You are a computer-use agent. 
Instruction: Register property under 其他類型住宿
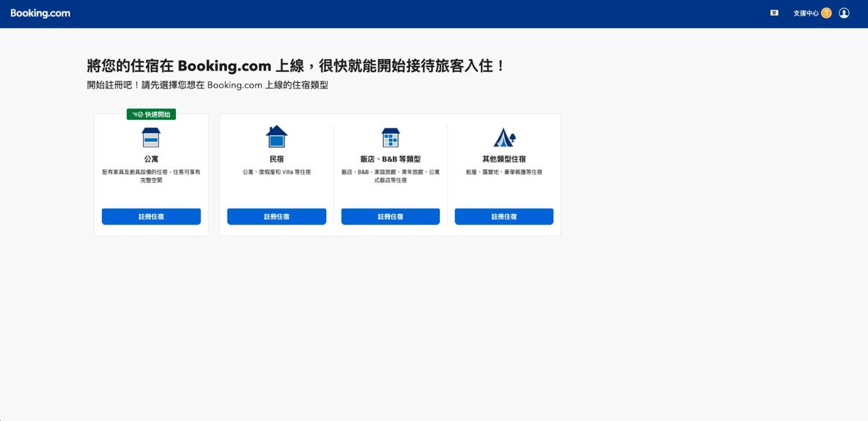click(x=504, y=217)
